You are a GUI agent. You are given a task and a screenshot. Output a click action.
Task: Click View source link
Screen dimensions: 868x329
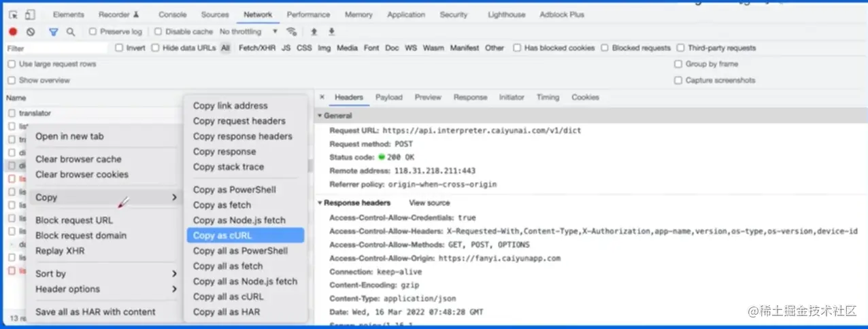(429, 203)
